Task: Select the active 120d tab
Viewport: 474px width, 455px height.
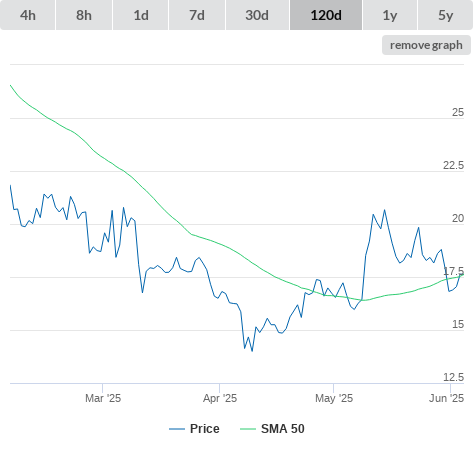Action: point(326,15)
